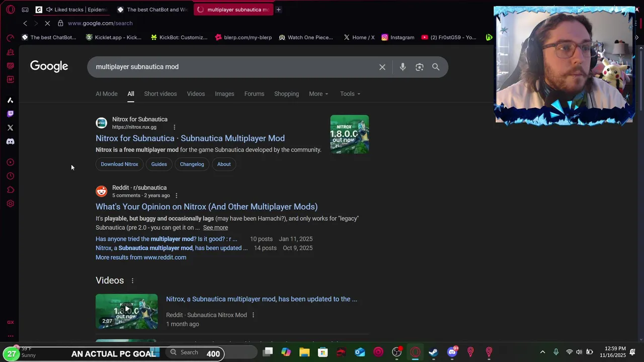Open File Explorer from the taskbar

[304, 352]
